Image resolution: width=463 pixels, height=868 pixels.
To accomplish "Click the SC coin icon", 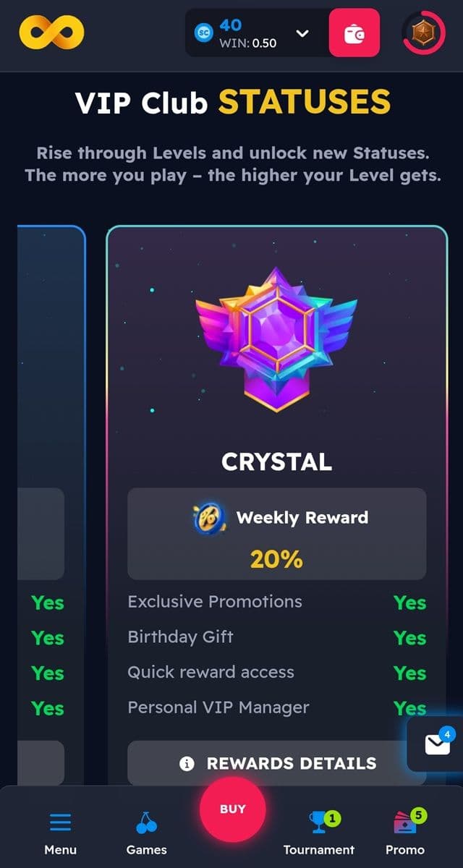I will point(205,33).
